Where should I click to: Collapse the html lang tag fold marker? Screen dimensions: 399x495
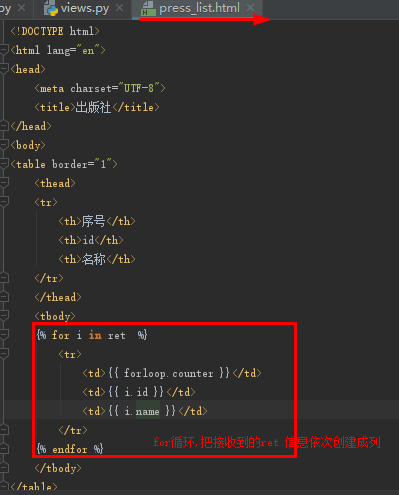[x=4, y=50]
